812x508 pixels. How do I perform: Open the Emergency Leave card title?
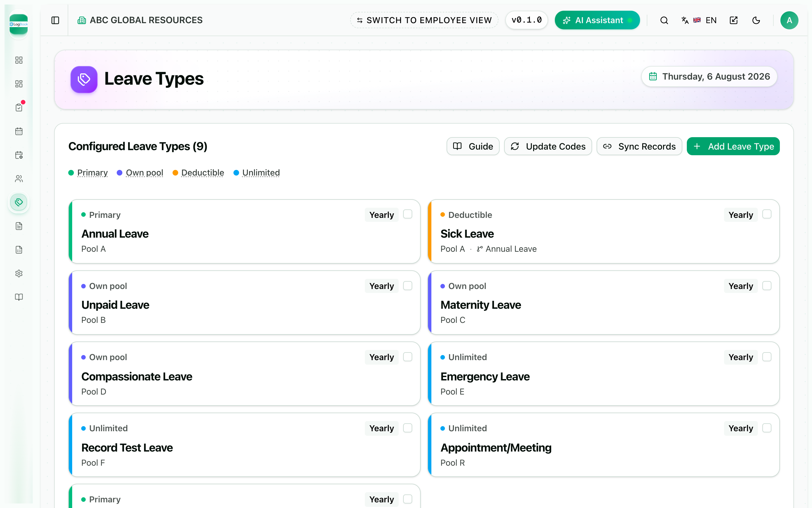[485, 377]
